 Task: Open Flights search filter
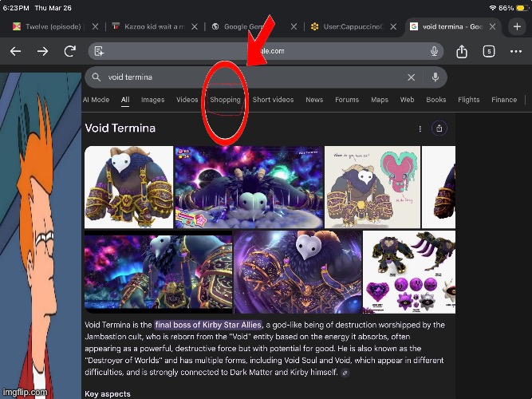point(468,100)
